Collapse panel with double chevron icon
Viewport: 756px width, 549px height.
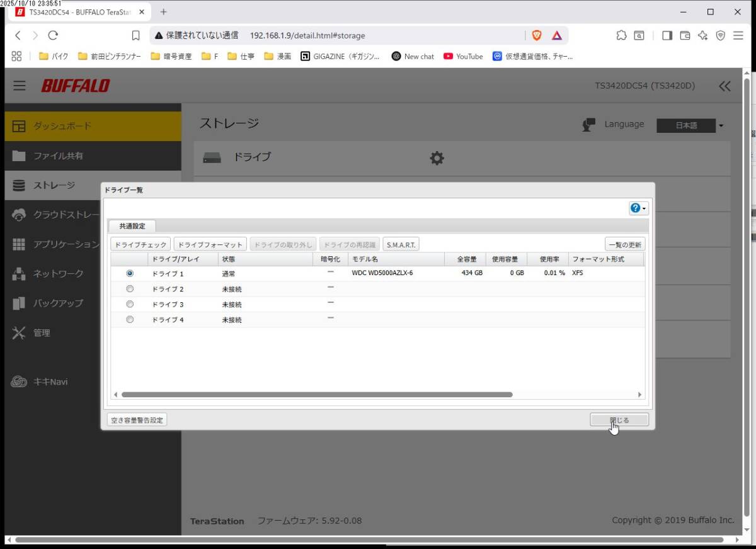coord(724,86)
